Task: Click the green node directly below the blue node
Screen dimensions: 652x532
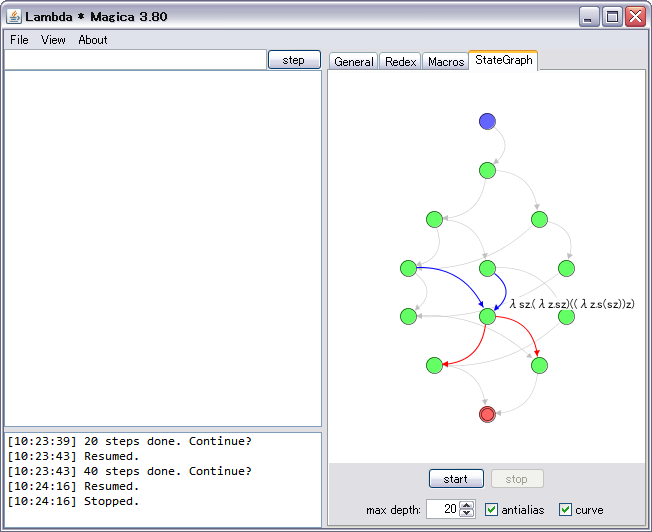Action: [487, 171]
